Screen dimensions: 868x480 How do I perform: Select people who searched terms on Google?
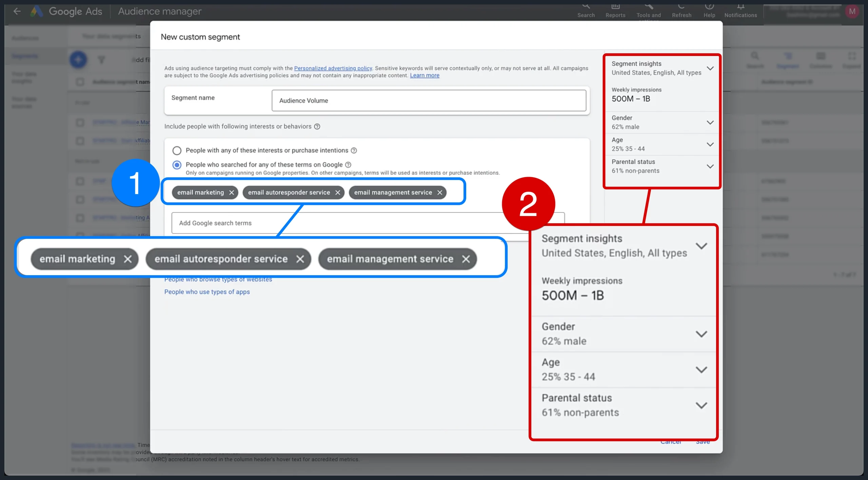click(x=177, y=165)
